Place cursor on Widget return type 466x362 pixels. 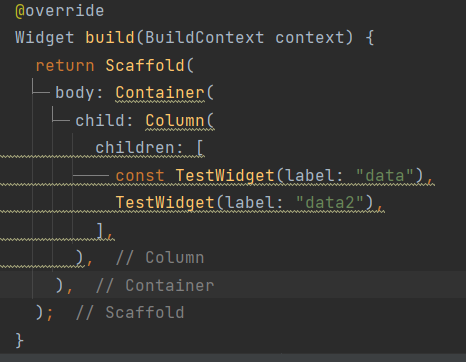click(x=44, y=37)
